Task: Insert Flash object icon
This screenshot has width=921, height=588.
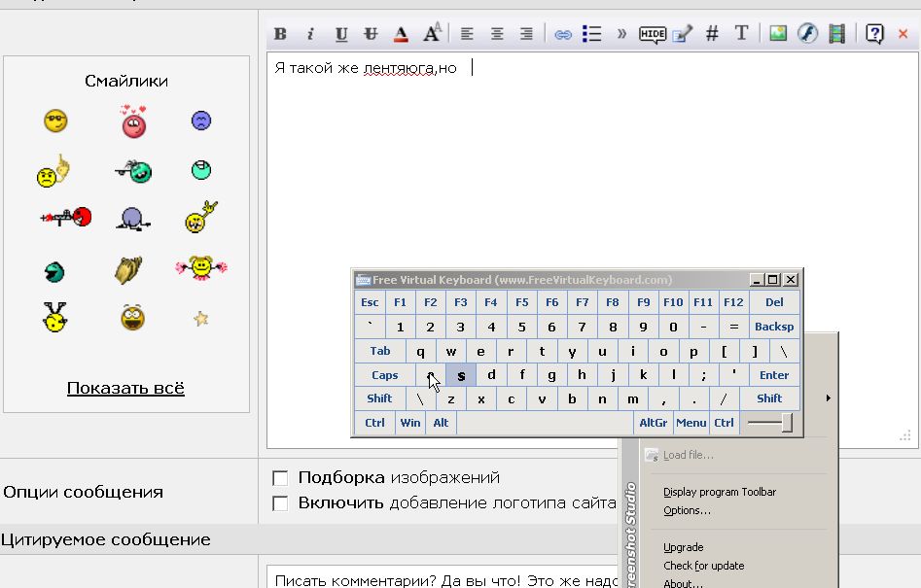Action: (807, 33)
